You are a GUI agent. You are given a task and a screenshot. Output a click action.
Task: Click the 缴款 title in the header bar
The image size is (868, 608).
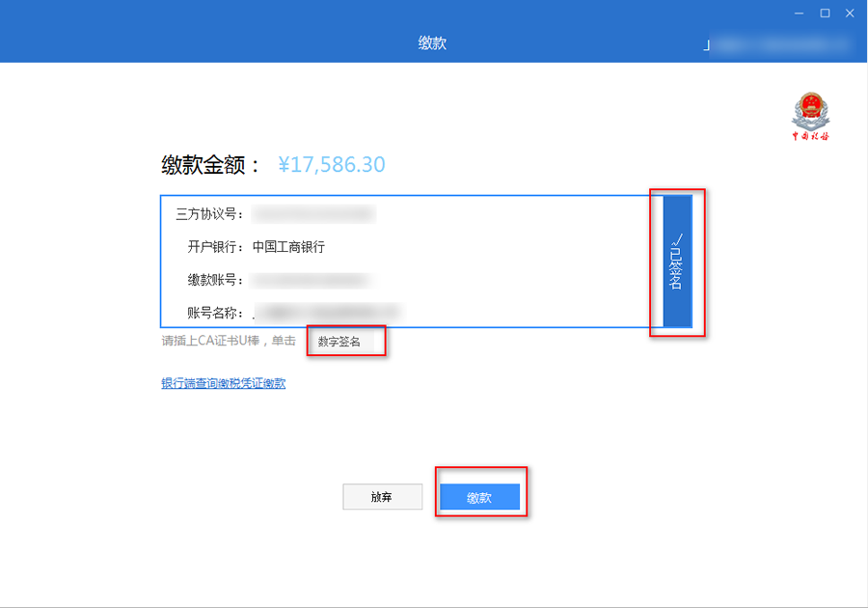[x=432, y=43]
